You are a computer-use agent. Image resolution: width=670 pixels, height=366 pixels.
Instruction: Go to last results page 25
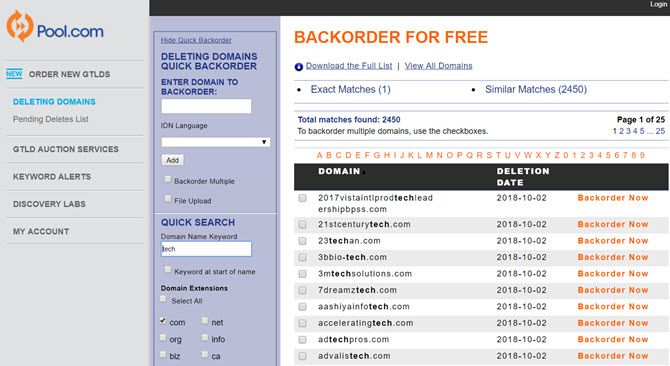(660, 131)
